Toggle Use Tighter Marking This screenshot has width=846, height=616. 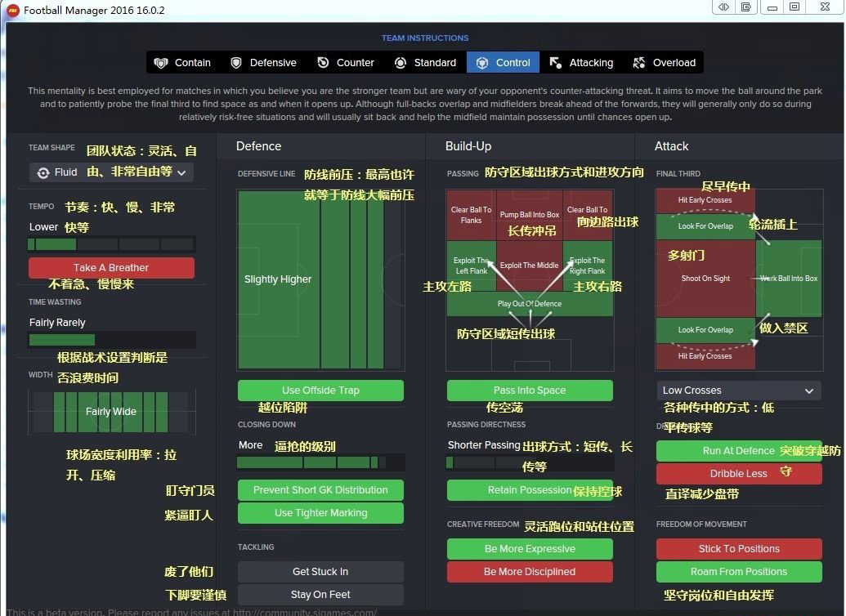coord(320,513)
